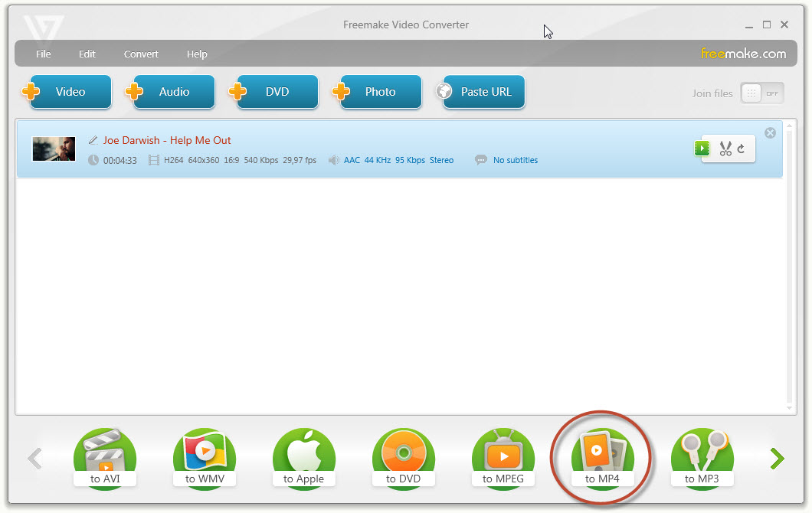Choose the to WMV format icon
Viewport: 812px width, 513px height.
tap(205, 459)
